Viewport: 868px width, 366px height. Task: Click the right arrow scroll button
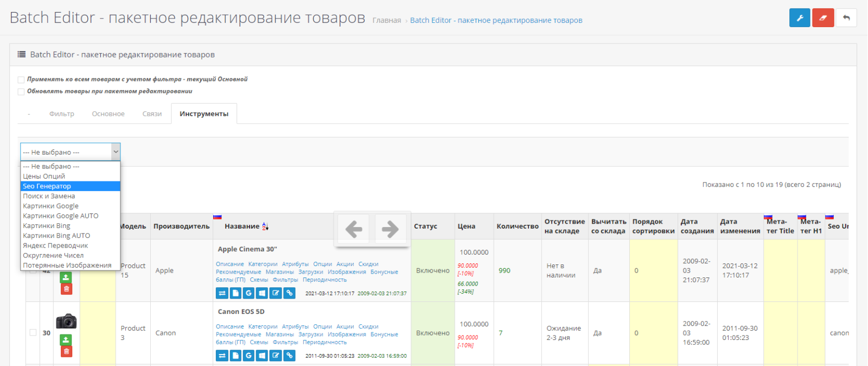(x=390, y=229)
